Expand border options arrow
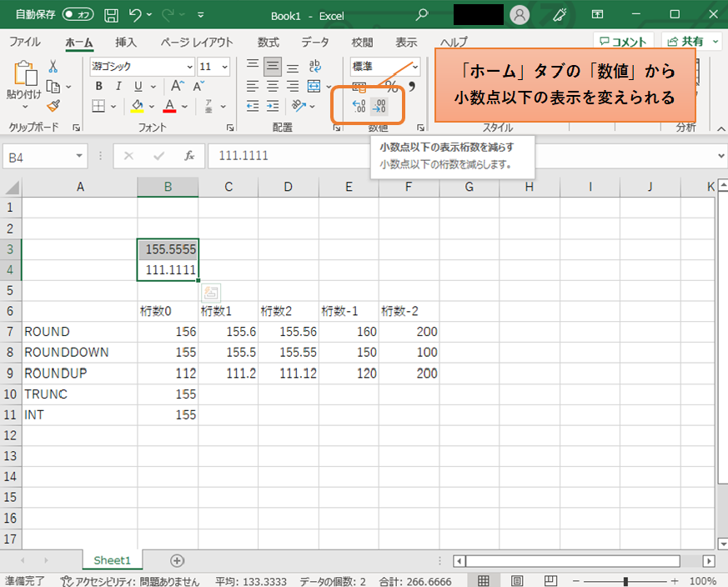Image resolution: width=728 pixels, height=587 pixels. click(113, 107)
